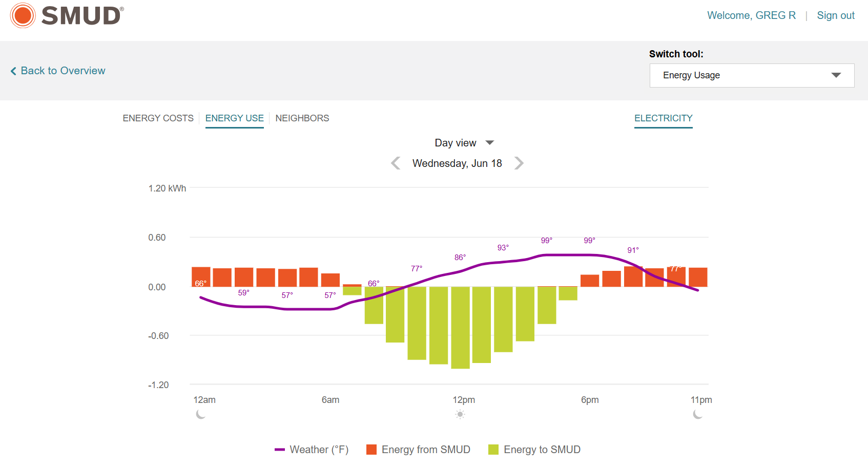Image resolution: width=868 pixels, height=469 pixels.
Task: Click the SMUD logo icon
Action: (23, 15)
